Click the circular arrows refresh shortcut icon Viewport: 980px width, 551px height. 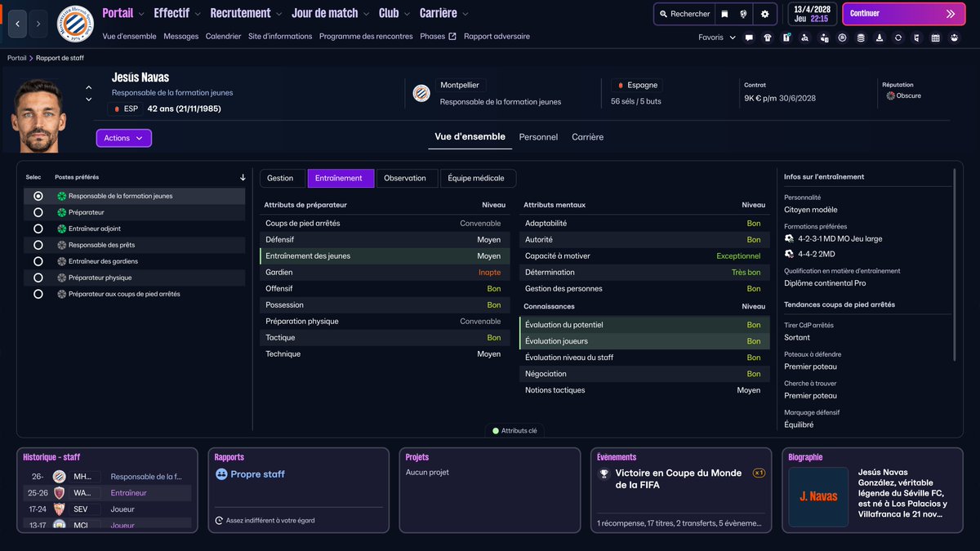pos(898,38)
